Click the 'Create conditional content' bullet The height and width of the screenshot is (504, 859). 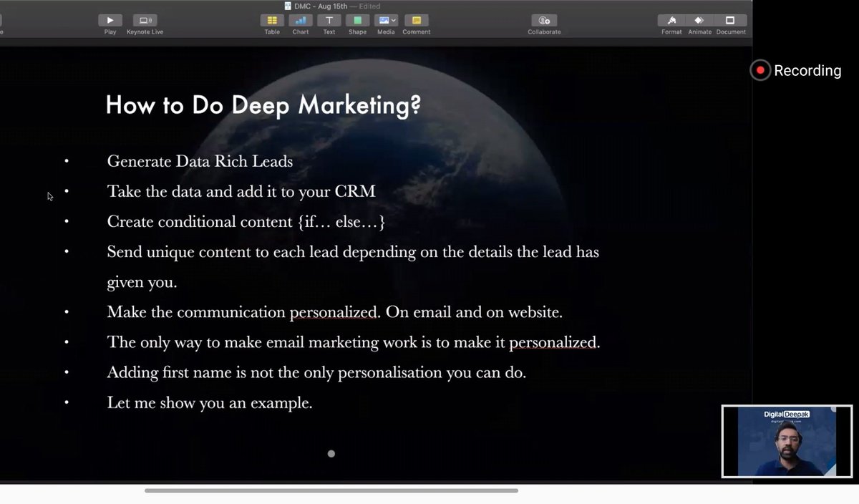point(246,222)
